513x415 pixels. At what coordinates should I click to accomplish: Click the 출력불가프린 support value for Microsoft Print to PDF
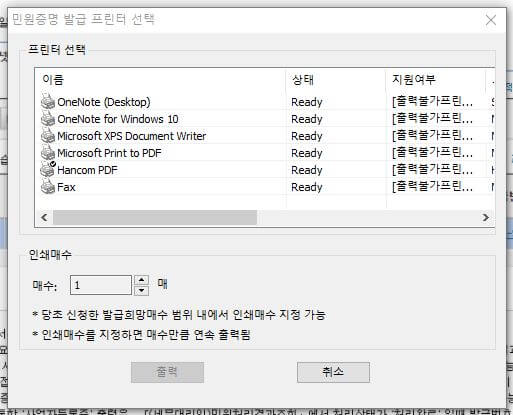click(432, 153)
